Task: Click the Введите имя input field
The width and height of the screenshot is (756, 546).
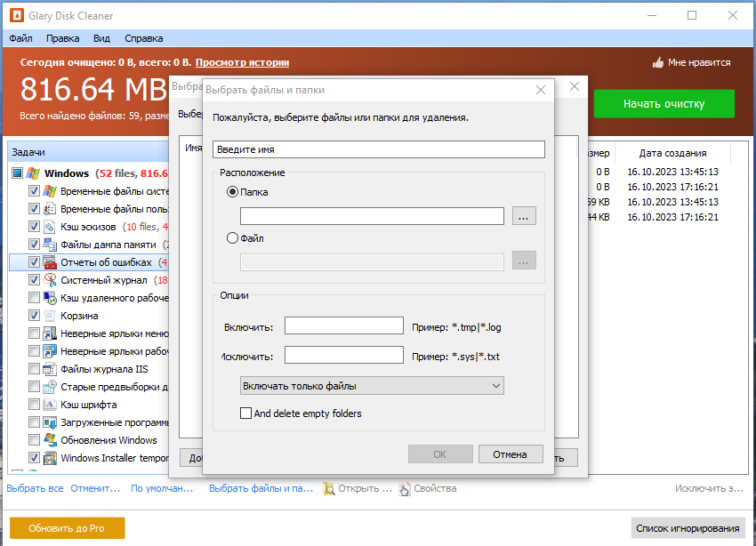Action: coord(379,149)
